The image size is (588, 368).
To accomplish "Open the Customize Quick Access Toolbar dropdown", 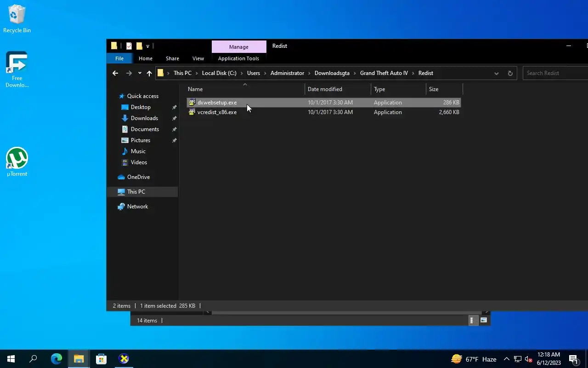I will tap(147, 46).
